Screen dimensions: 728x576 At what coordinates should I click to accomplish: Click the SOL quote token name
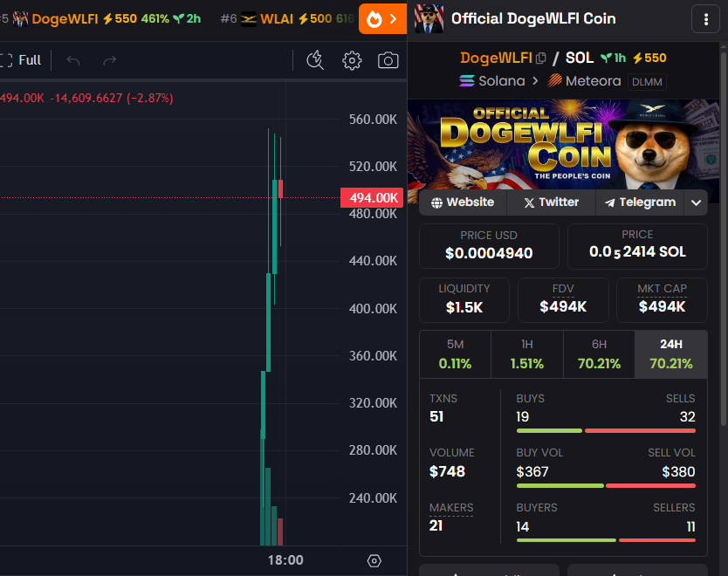(580, 58)
